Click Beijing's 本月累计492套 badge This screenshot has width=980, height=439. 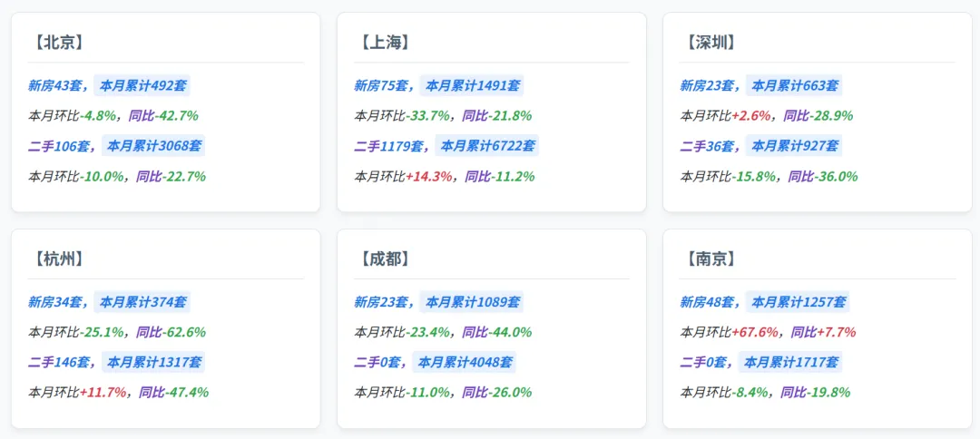point(142,85)
